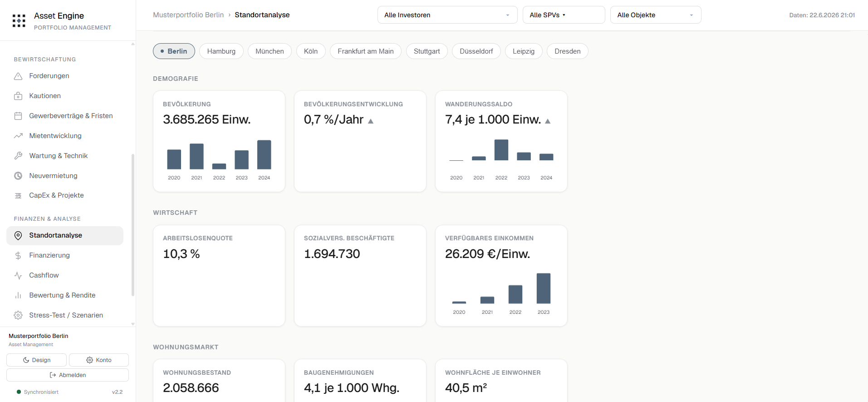Viewport: 868px width, 402px height.
Task: Open the Alle SPVs dropdown
Action: click(564, 15)
